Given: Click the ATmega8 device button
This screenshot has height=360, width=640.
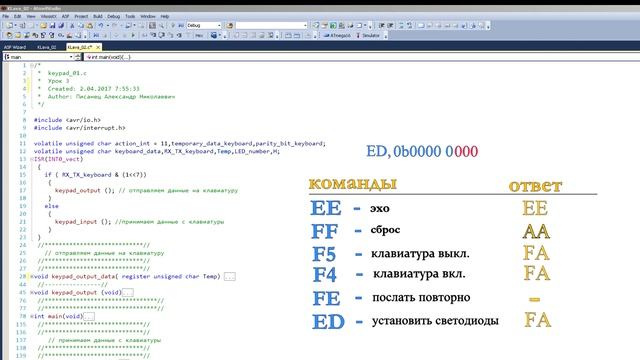Looking at the screenshot, I should [337, 36].
